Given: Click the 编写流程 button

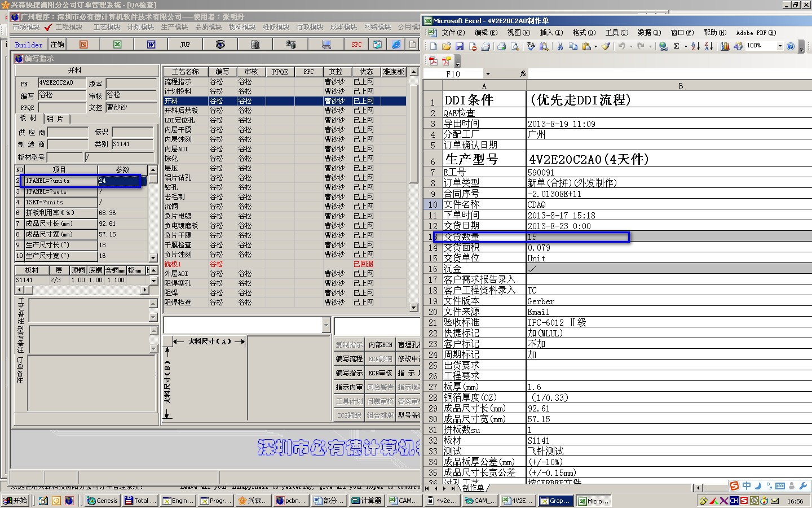Looking at the screenshot, I should click(349, 359).
